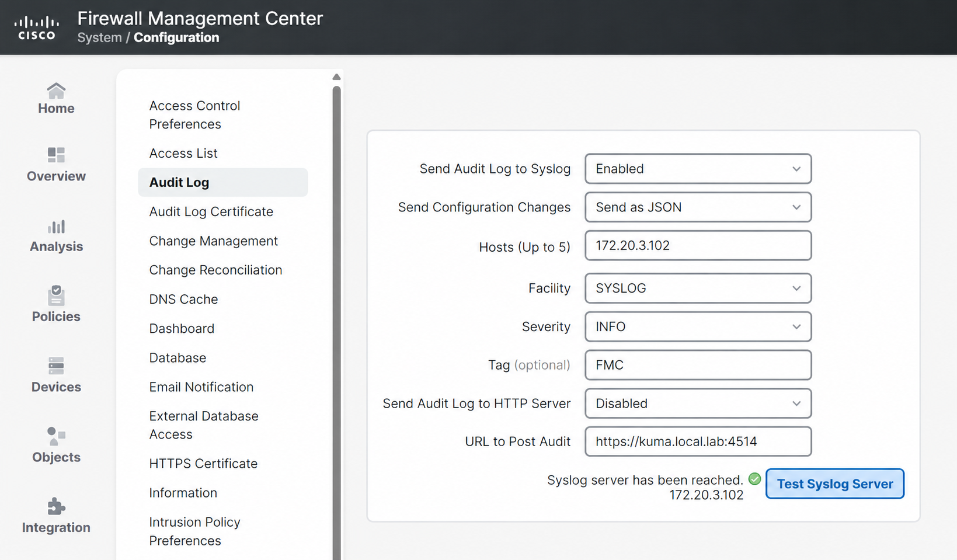The height and width of the screenshot is (560, 957).
Task: Open the Objects shapes icon
Action: [x=56, y=436]
